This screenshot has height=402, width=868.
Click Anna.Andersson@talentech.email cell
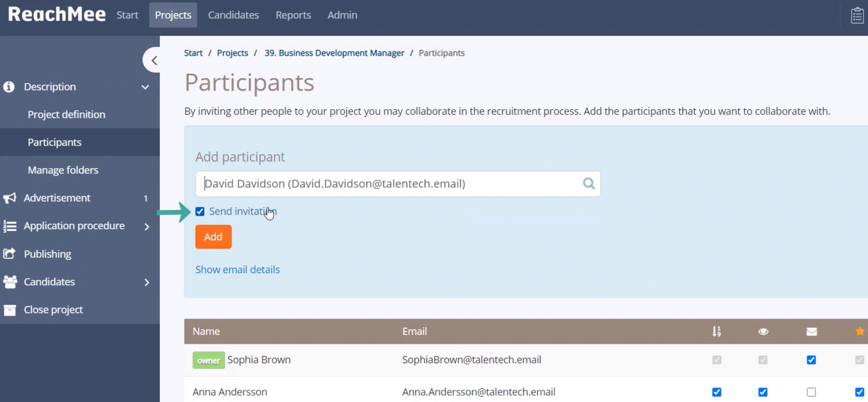[479, 392]
